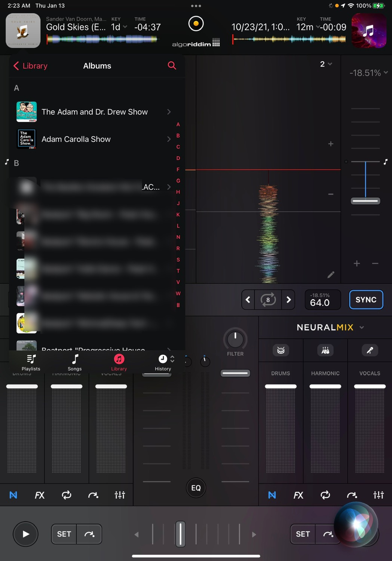Screen dimensions: 392x561
Task: Tap the right deck music note artwork
Action: pos(369,31)
